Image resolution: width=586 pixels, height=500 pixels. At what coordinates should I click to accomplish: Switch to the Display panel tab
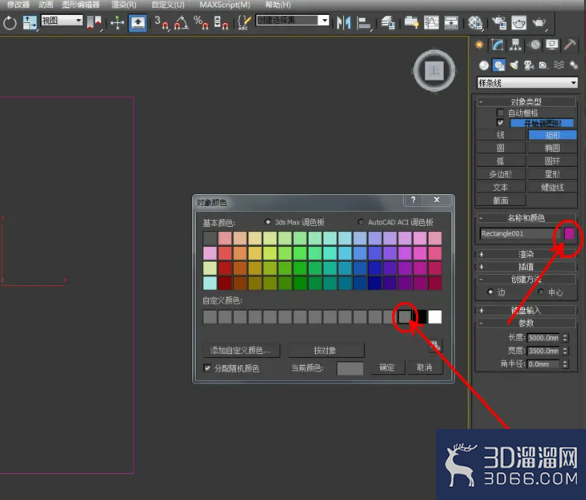click(x=552, y=45)
